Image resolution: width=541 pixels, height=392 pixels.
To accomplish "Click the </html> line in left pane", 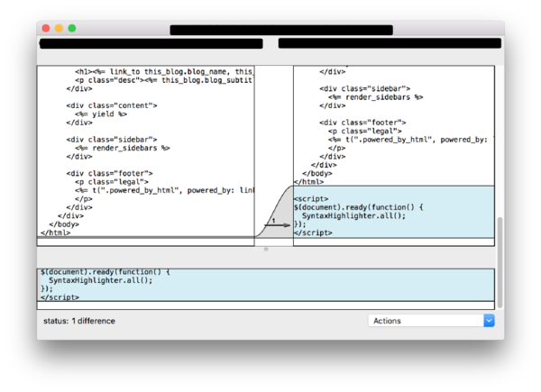I will tap(54, 232).
